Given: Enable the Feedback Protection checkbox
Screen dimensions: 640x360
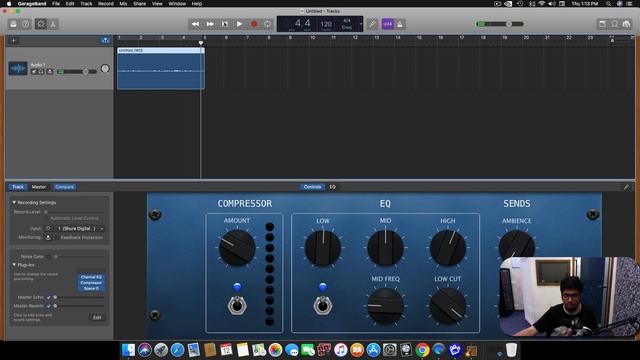Looking at the screenshot, I should 57,237.
